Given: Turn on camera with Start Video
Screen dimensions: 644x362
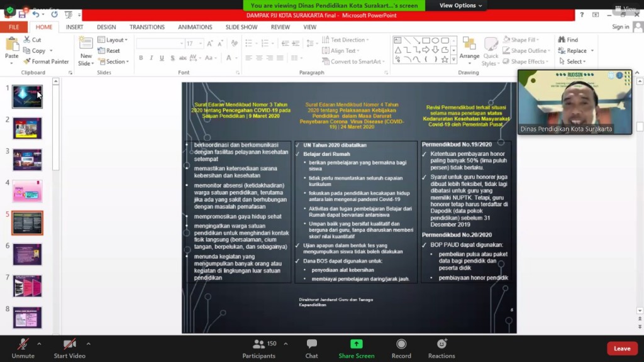Looking at the screenshot, I should tap(69, 344).
